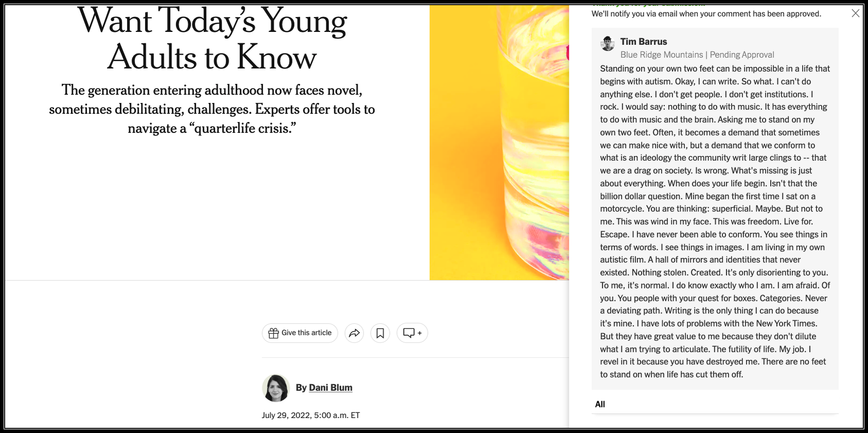The image size is (868, 433).
Task: Save article with the bookmark icon
Action: point(380,333)
